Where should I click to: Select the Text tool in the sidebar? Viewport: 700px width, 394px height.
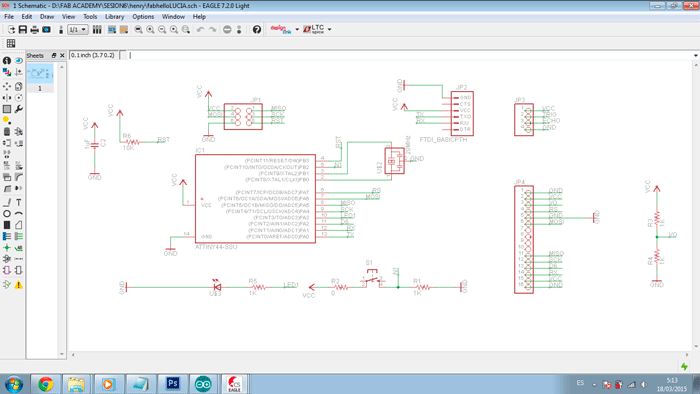pos(19,203)
